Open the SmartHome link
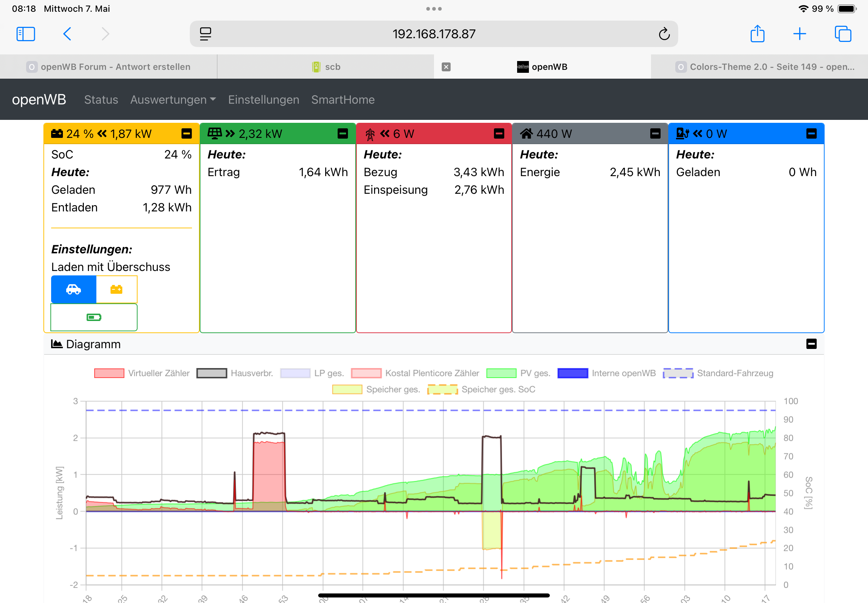 coord(343,100)
